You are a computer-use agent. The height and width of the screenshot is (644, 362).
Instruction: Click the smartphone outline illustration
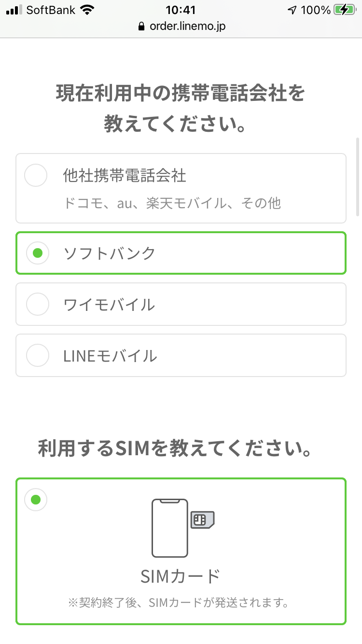pos(169,528)
